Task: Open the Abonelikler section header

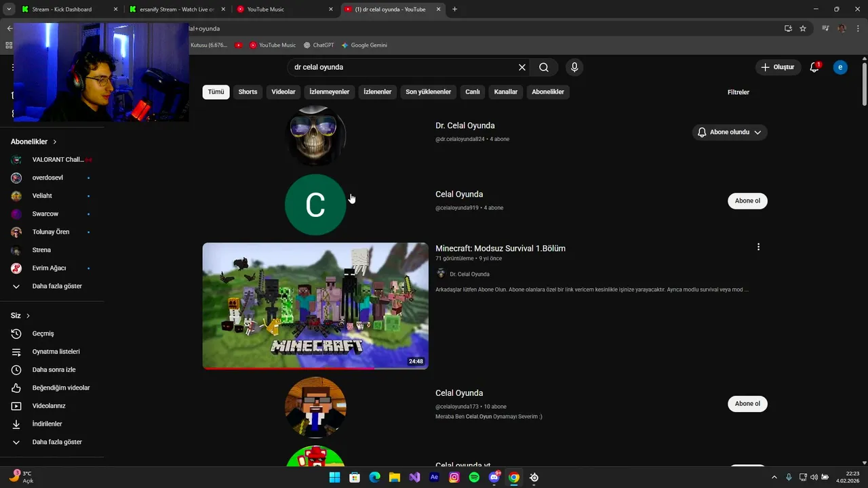Action: pyautogui.click(x=34, y=142)
